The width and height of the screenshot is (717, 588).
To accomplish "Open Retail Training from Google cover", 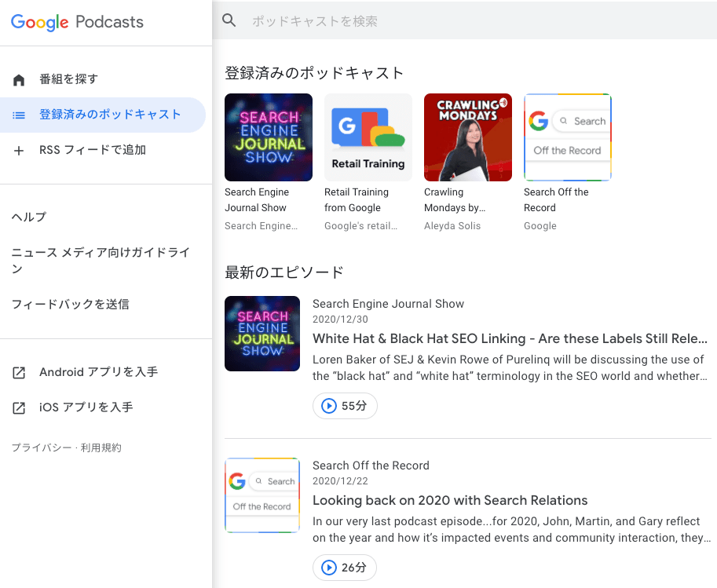I will click(368, 137).
